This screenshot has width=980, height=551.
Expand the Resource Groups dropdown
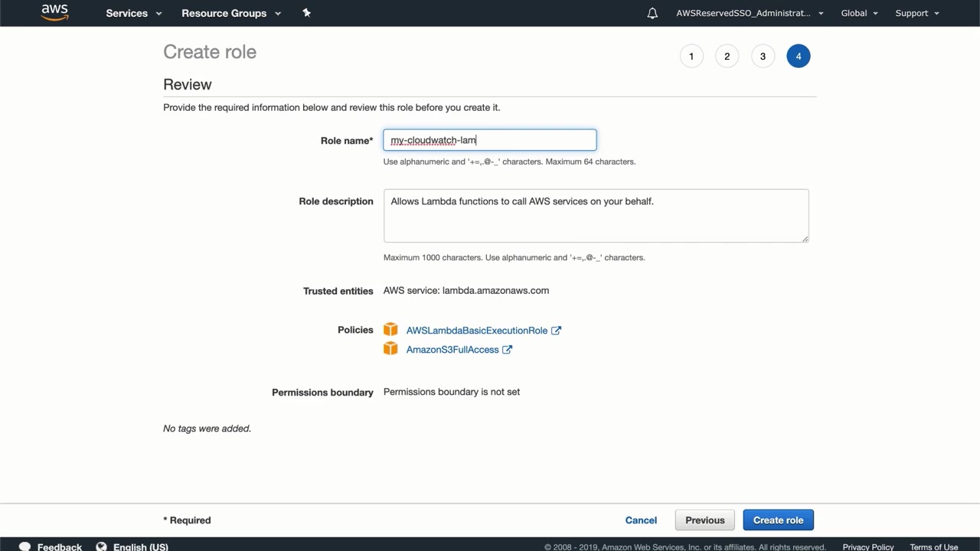231,13
